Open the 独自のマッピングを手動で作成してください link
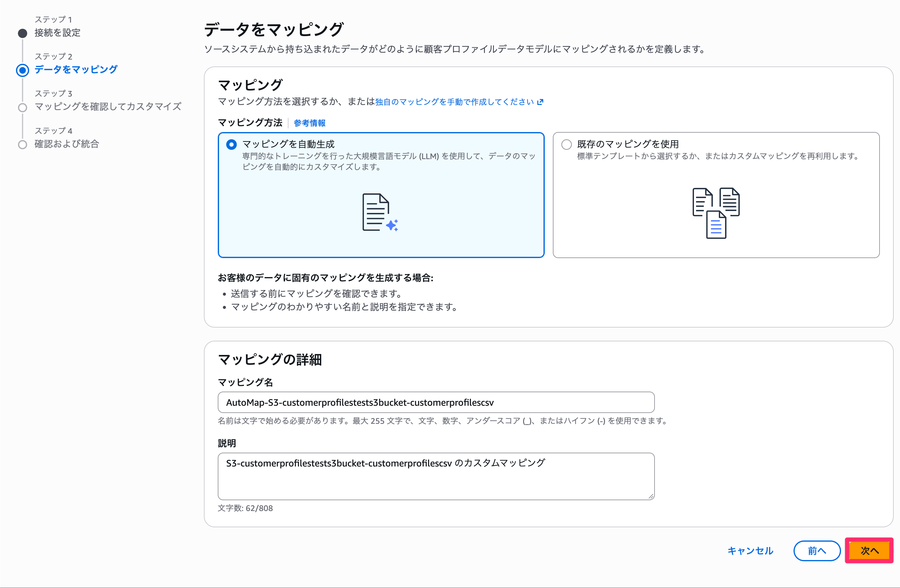 tap(455, 102)
